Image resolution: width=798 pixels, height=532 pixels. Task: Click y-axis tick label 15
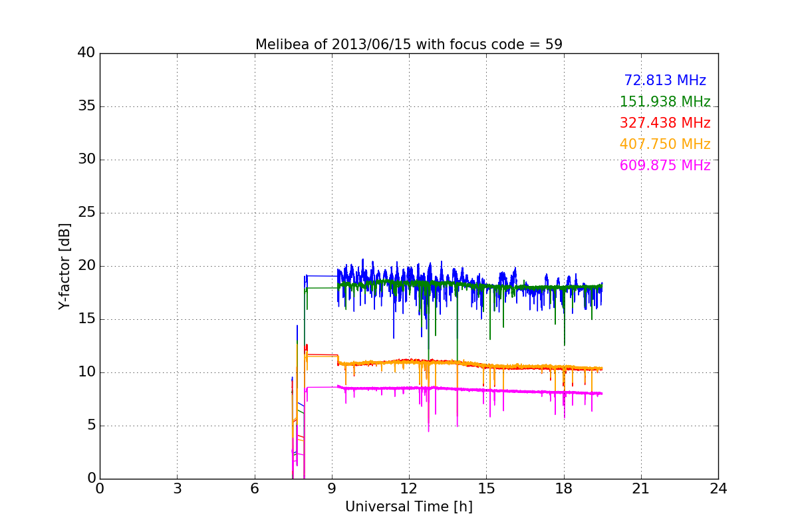pyautogui.click(x=86, y=319)
